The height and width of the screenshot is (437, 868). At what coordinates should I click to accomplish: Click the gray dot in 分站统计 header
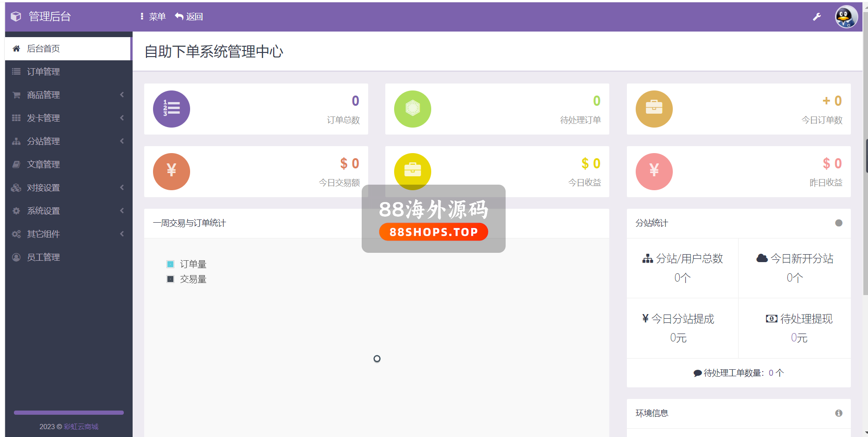[838, 223]
